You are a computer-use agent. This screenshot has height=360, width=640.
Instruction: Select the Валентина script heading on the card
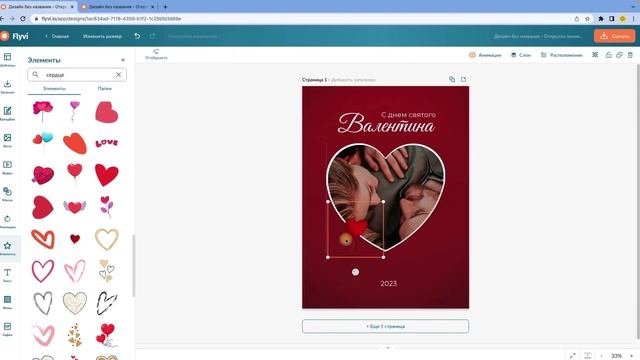tap(386, 124)
